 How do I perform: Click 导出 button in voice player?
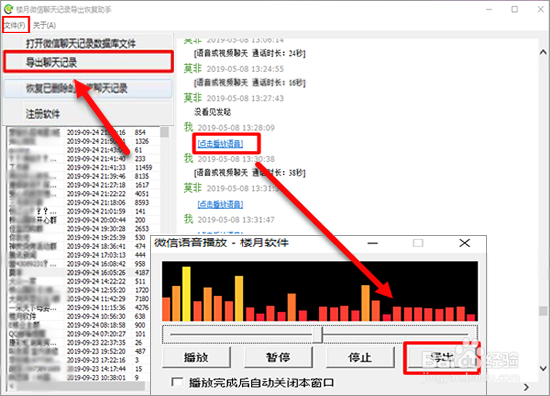[442, 357]
